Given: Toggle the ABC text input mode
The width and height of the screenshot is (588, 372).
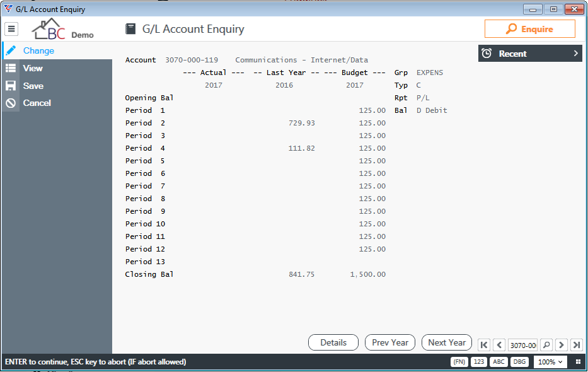Looking at the screenshot, I should (x=499, y=362).
